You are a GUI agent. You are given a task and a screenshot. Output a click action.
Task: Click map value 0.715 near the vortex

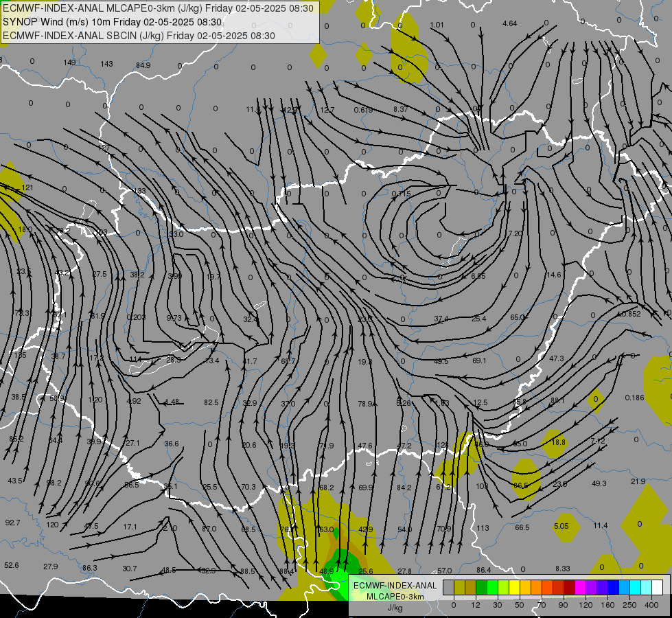click(x=401, y=194)
